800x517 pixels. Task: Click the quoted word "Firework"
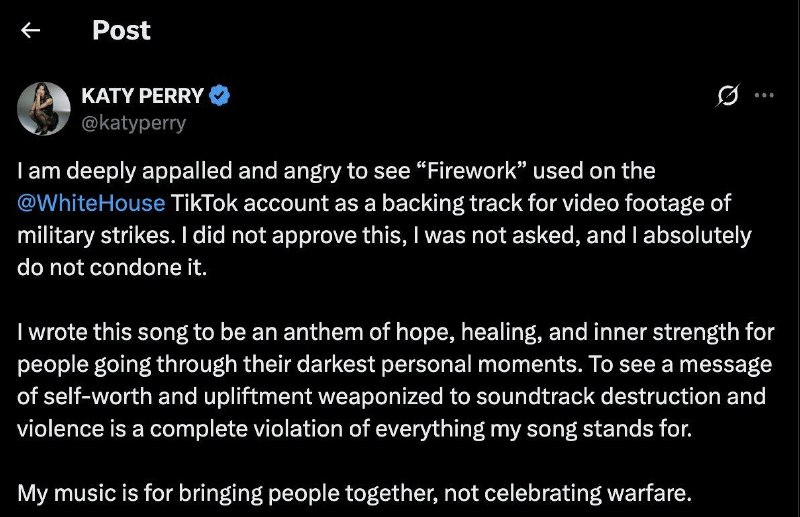[472, 171]
